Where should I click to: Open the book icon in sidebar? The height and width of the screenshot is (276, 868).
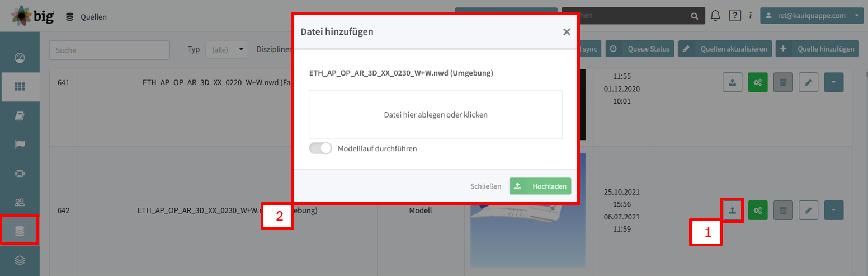(x=20, y=115)
